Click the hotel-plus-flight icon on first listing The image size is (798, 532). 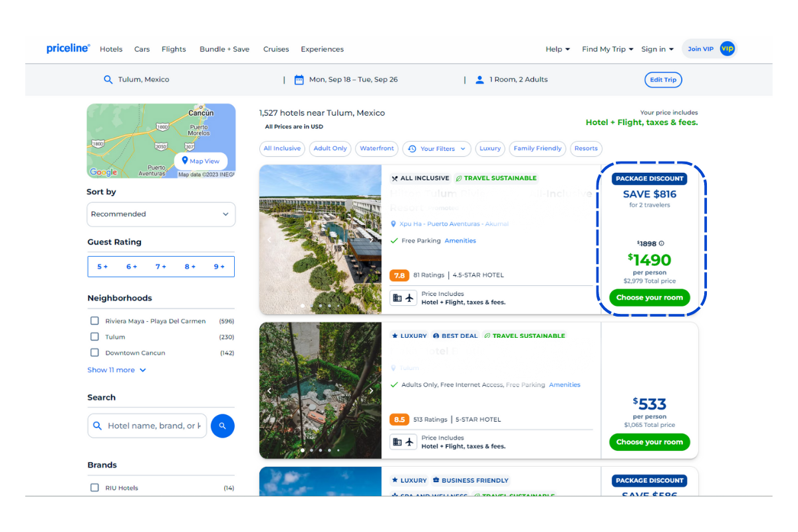[403, 298]
